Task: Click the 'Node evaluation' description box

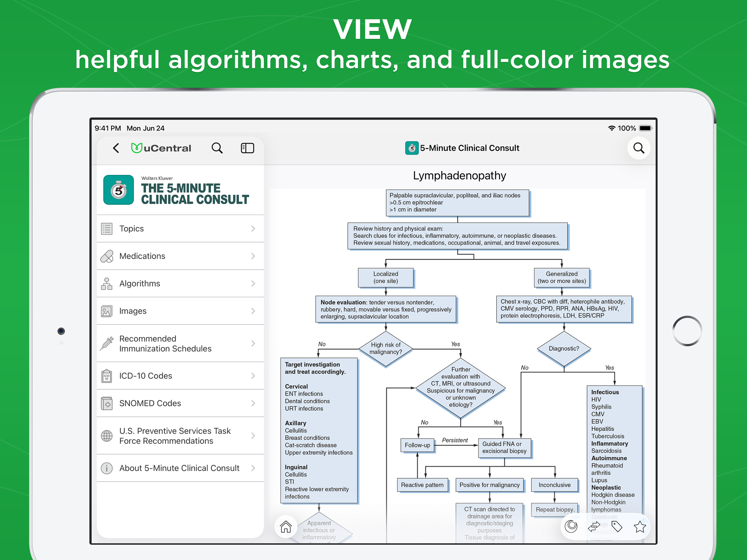Action: [386, 309]
